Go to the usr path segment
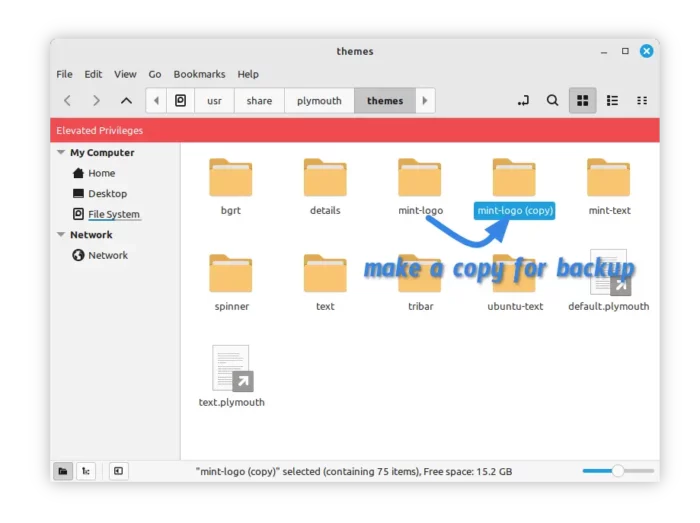The width and height of the screenshot is (700, 523). coord(214,101)
